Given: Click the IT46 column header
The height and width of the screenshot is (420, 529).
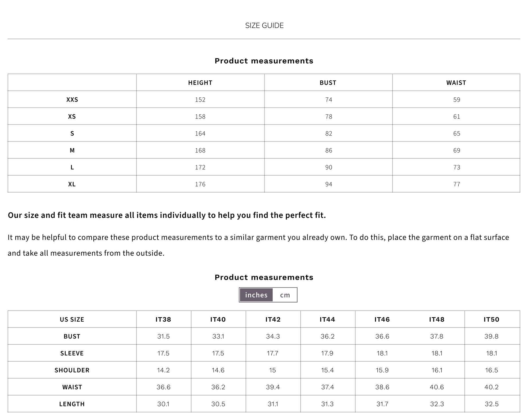Looking at the screenshot, I should click(x=382, y=319).
